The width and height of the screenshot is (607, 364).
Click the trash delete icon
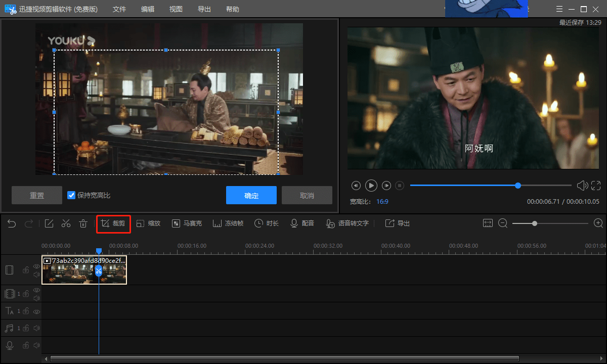point(83,223)
